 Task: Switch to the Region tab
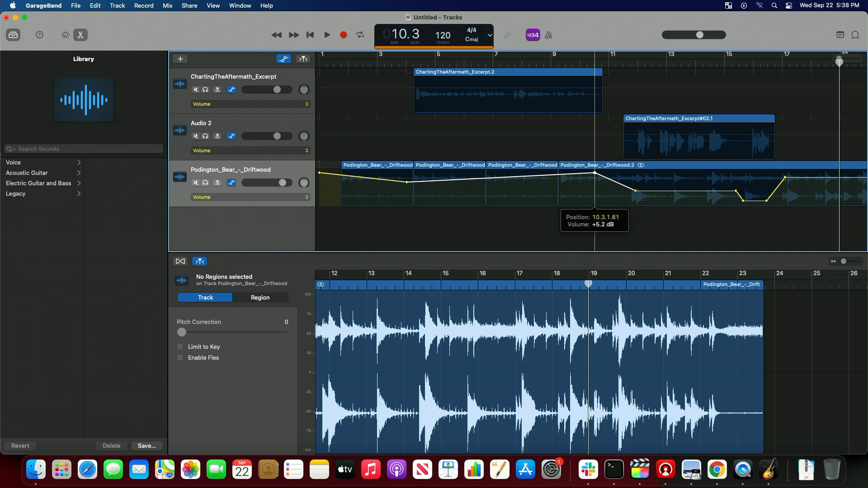tap(260, 297)
